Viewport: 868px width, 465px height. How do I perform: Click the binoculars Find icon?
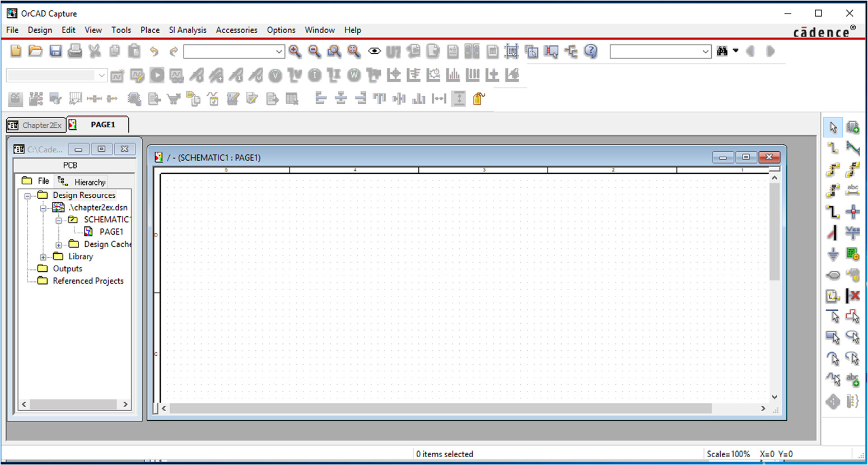click(x=722, y=52)
